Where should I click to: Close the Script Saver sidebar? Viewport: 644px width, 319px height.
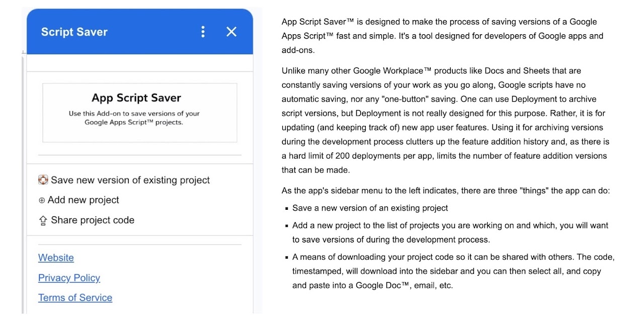tap(231, 32)
